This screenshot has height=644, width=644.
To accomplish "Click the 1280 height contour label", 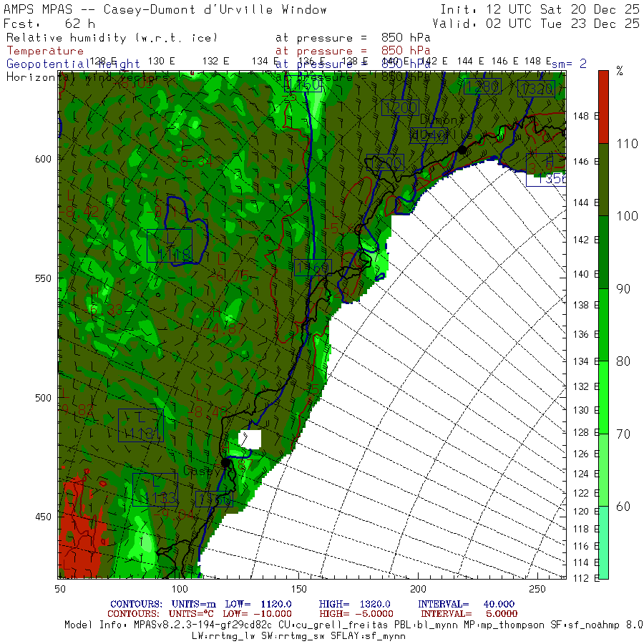I will pyautogui.click(x=482, y=87).
